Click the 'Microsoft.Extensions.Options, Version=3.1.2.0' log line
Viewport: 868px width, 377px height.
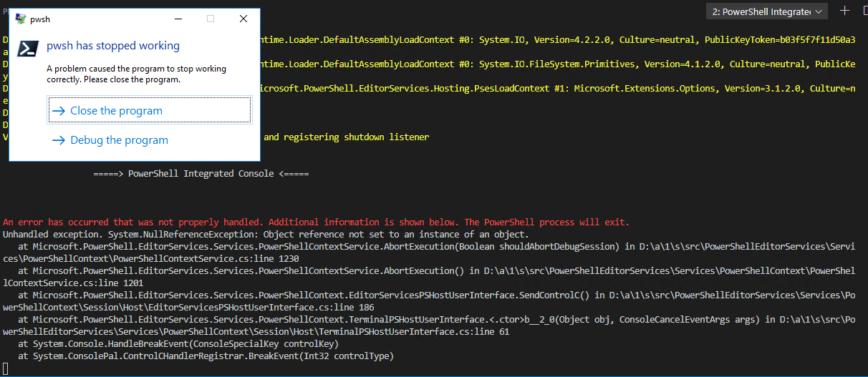click(559, 89)
